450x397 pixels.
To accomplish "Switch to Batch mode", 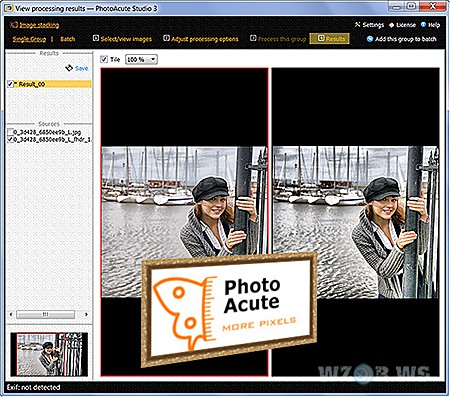I will click(68, 39).
